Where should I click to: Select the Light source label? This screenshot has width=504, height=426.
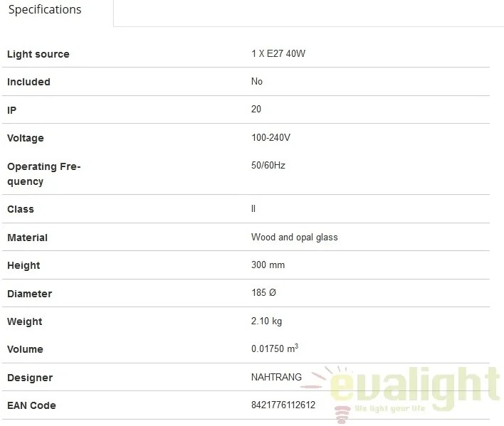tap(38, 54)
